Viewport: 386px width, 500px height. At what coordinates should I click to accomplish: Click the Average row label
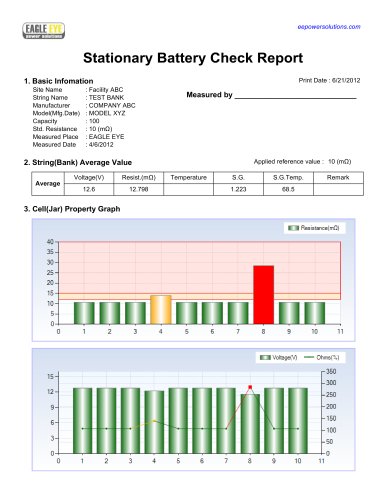[x=48, y=184]
